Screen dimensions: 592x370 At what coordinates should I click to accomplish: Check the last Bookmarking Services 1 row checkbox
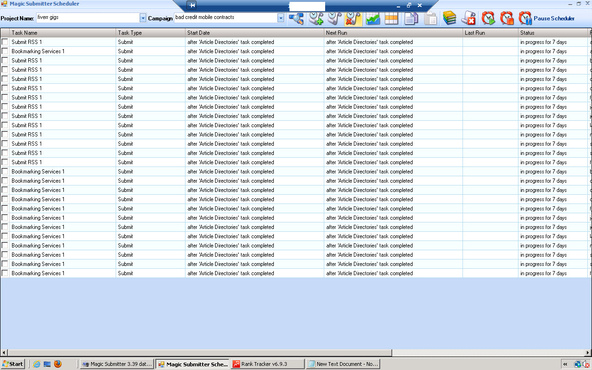pyautogui.click(x=5, y=273)
